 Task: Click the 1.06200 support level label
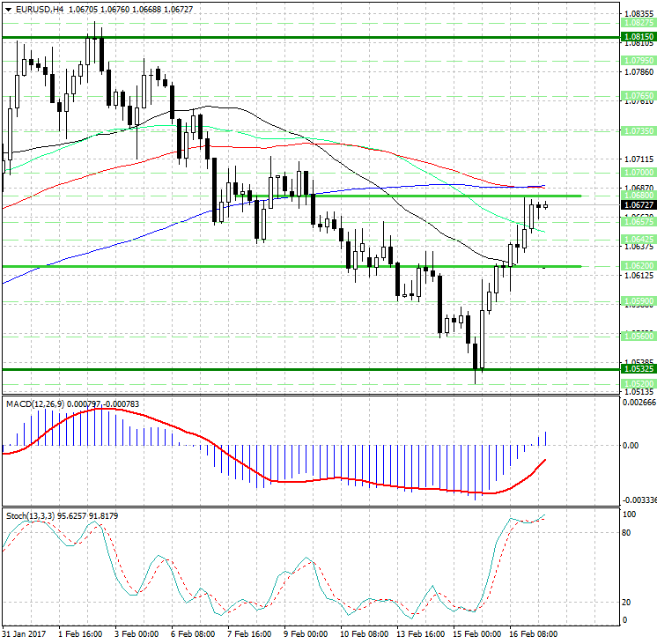pyautogui.click(x=639, y=266)
